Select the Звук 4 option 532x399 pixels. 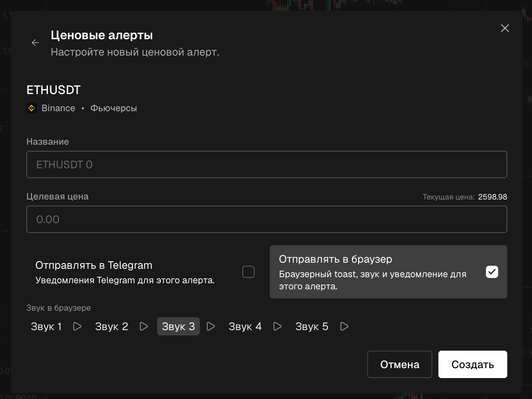click(x=245, y=326)
